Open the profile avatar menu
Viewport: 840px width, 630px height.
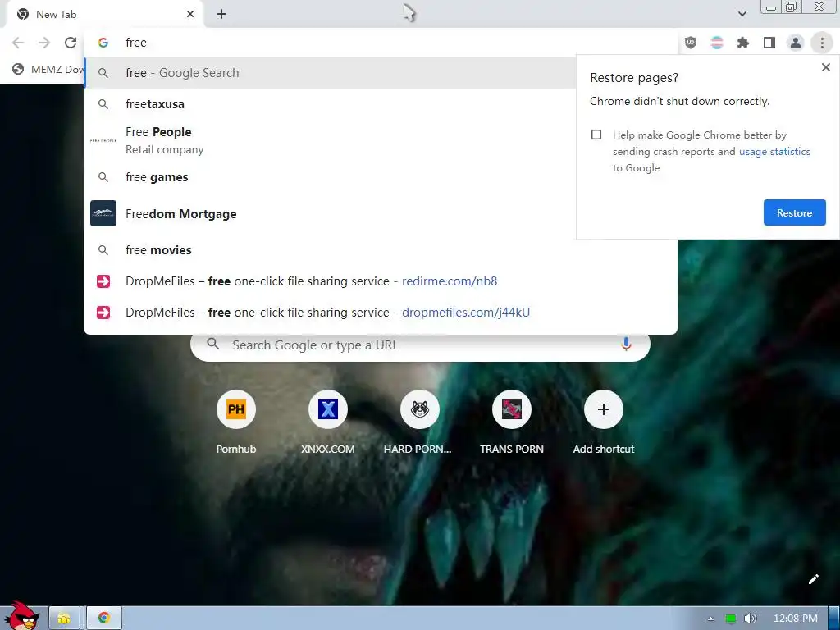796,43
